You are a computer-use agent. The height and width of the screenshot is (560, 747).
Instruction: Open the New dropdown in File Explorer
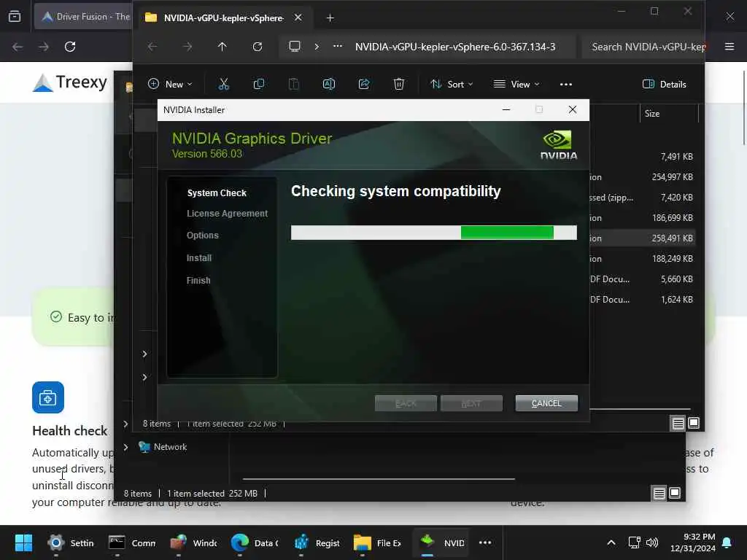coord(170,85)
